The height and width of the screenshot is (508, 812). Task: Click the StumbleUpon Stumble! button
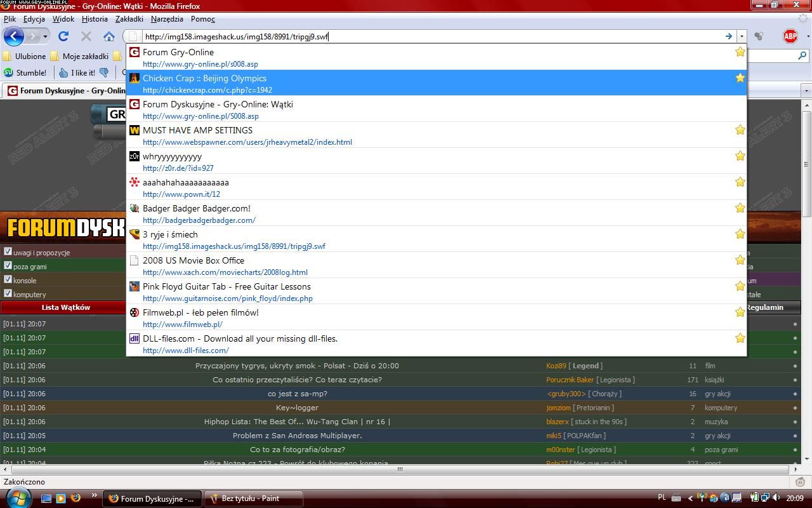[x=25, y=72]
